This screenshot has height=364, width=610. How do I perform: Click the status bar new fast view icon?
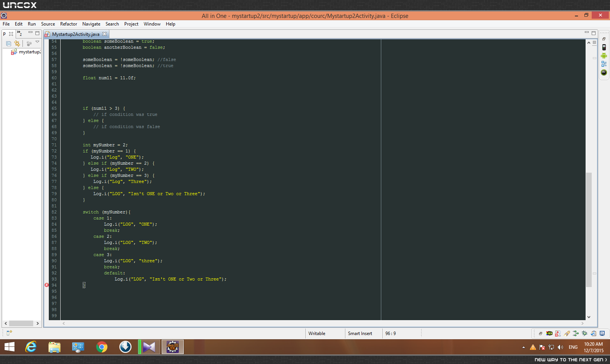[9, 333]
